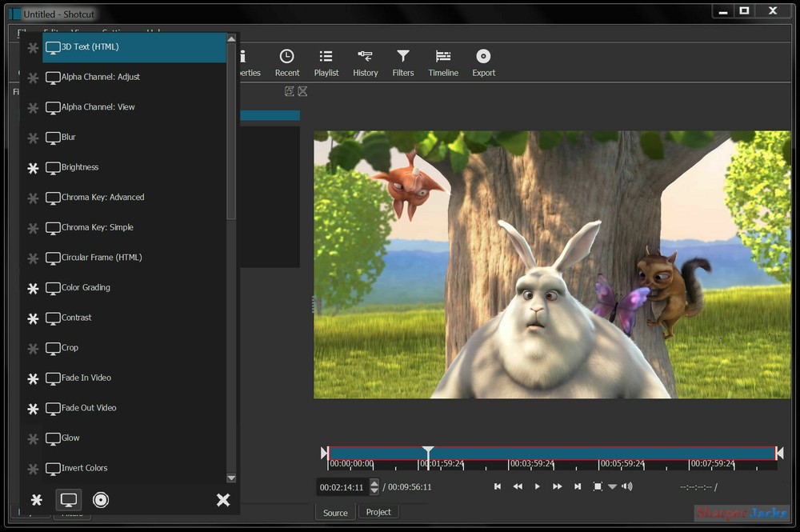This screenshot has width=800, height=532.
Task: Open the Properties panel
Action: coord(244,62)
